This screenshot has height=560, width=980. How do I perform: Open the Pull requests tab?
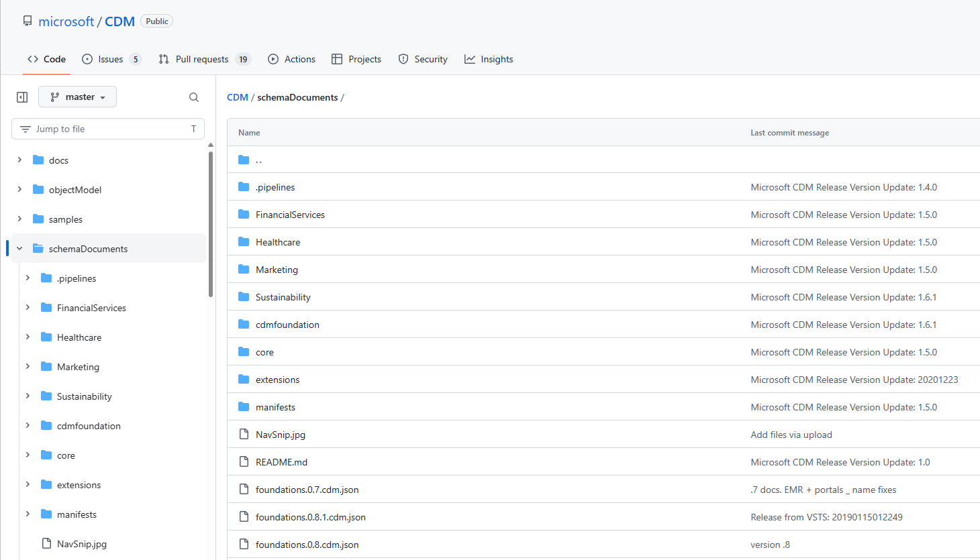(x=205, y=59)
